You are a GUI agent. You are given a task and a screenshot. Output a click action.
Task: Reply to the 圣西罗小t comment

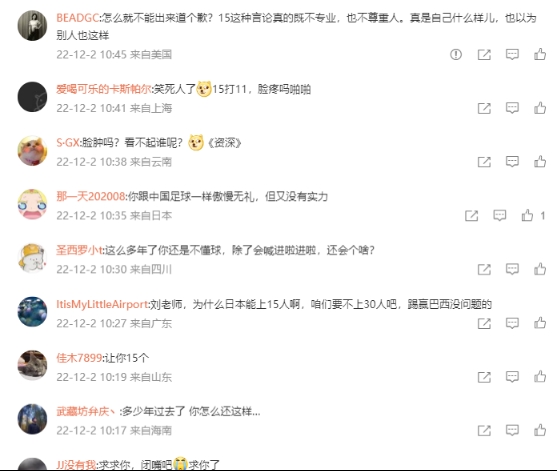coord(512,269)
